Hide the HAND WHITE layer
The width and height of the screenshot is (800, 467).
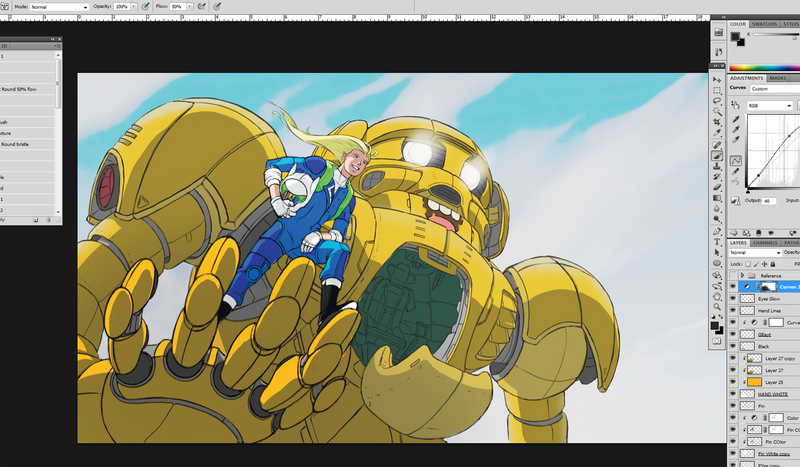point(733,394)
